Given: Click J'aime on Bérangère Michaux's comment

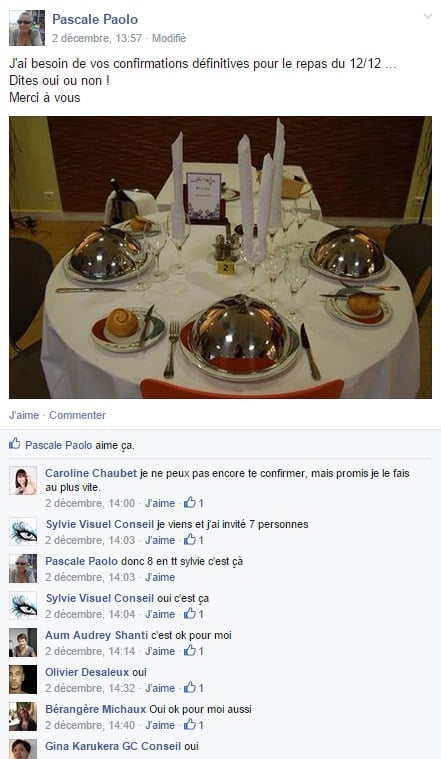Looking at the screenshot, I should click(160, 725).
